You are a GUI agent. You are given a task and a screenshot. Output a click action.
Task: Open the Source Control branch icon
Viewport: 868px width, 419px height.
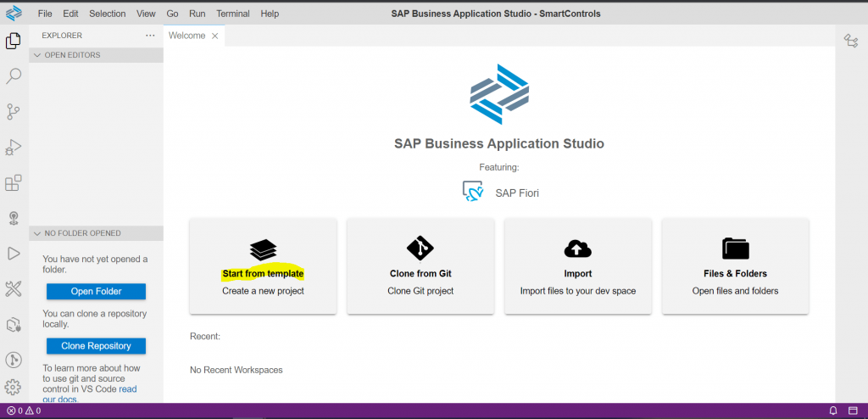click(x=14, y=111)
